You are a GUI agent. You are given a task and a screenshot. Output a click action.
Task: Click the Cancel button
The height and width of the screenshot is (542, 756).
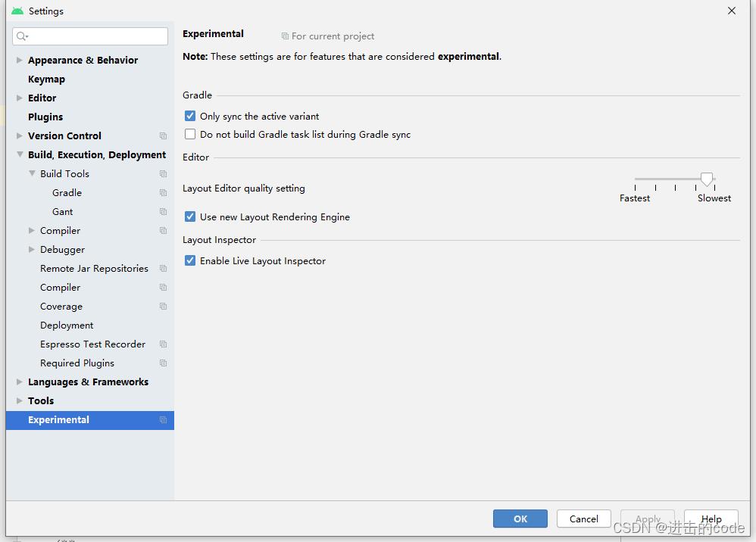[584, 519]
